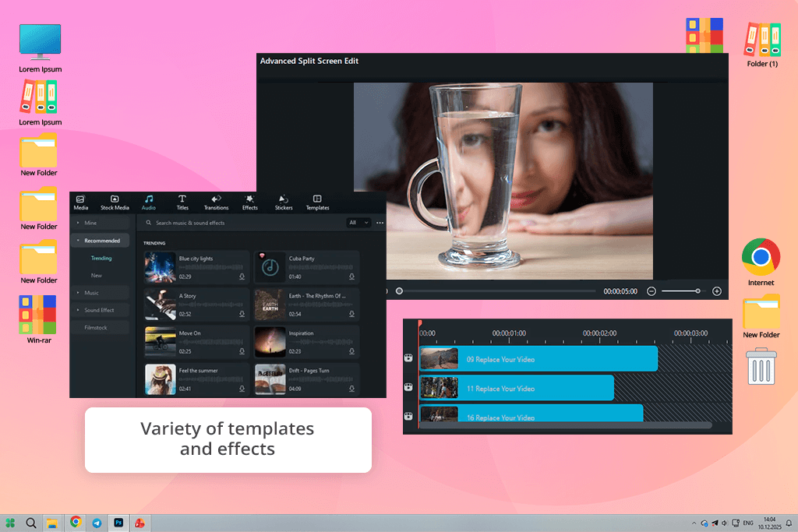Open the Stickers tab
The image size is (798, 532).
(x=284, y=203)
